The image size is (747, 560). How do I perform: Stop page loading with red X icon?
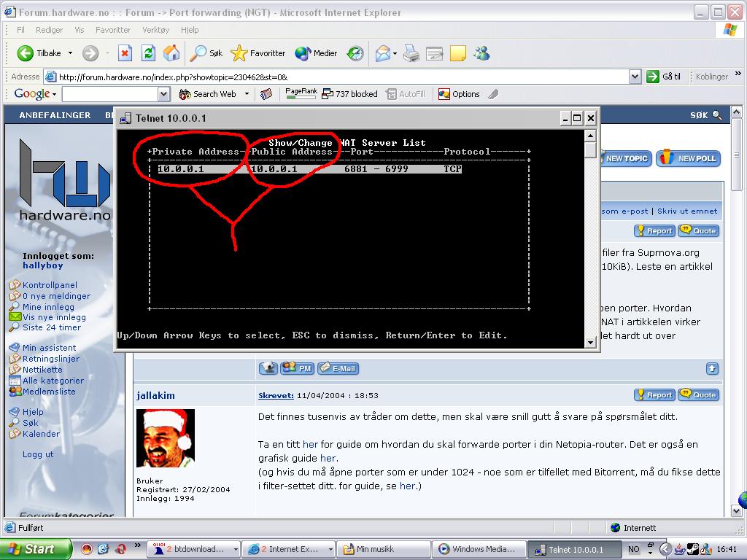click(125, 52)
